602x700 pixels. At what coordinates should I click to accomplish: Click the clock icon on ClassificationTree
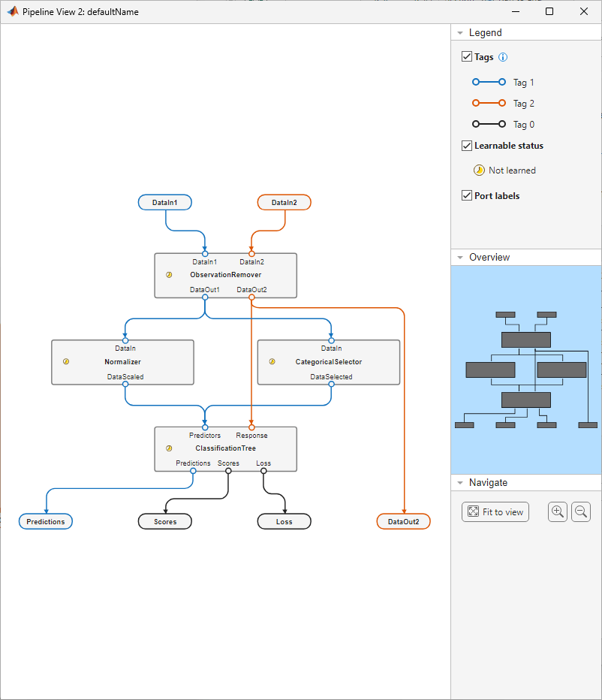tap(169, 449)
